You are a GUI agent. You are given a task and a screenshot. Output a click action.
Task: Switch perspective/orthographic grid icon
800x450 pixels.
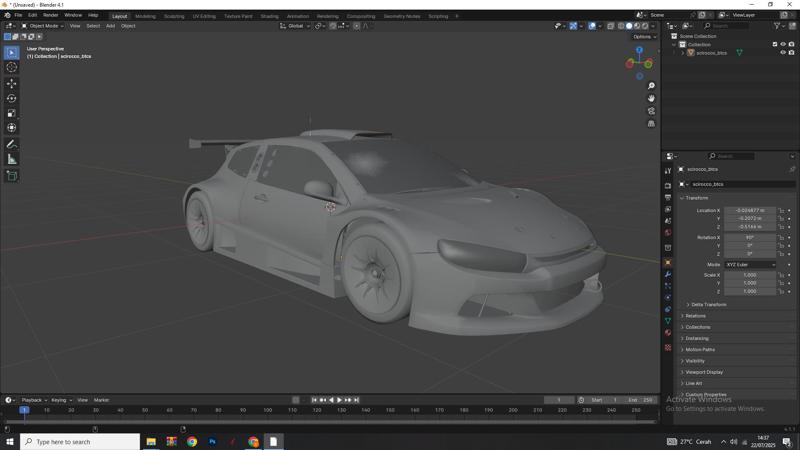pyautogui.click(x=651, y=123)
